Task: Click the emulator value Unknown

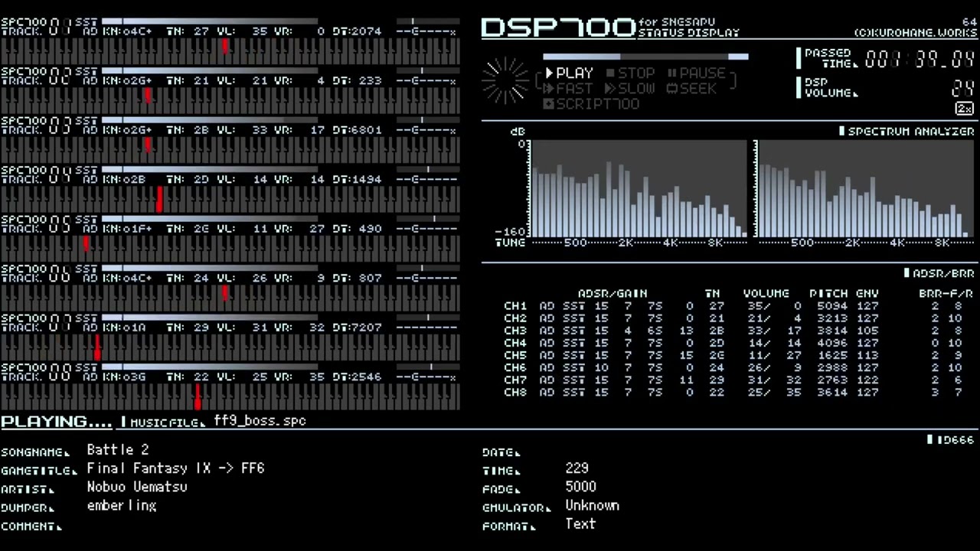Action: (x=592, y=506)
